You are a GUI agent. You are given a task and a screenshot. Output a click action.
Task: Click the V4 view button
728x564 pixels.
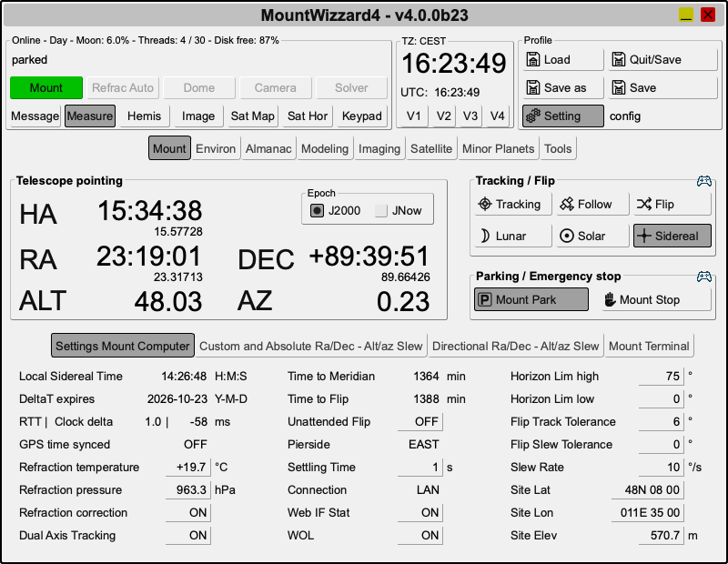click(x=497, y=116)
